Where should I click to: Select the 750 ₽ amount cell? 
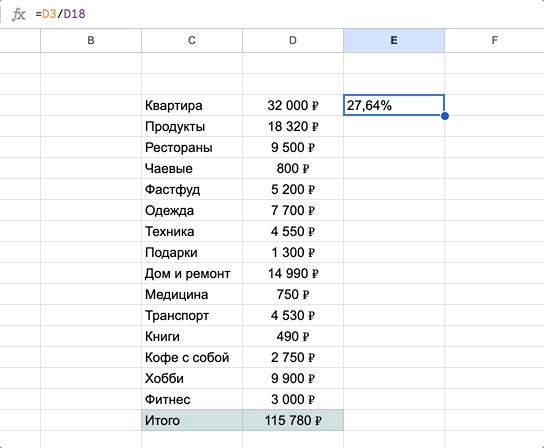click(x=293, y=294)
